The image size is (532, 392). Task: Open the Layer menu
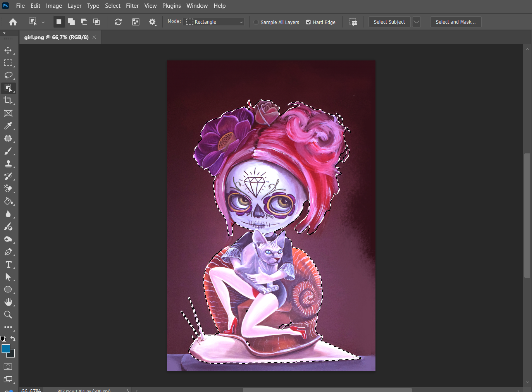pos(74,6)
